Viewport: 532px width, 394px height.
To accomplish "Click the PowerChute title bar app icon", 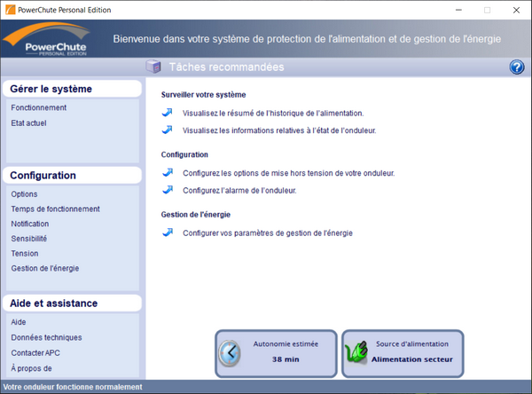I will [10, 10].
